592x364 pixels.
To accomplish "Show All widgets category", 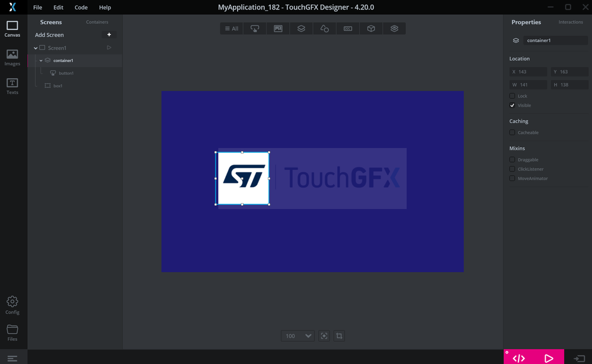I will [x=232, y=28].
